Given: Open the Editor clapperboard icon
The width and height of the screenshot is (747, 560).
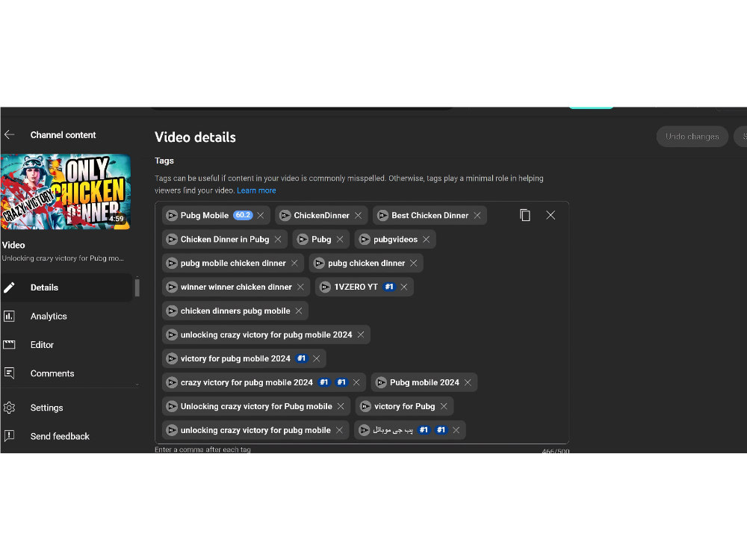Looking at the screenshot, I should [x=9, y=345].
